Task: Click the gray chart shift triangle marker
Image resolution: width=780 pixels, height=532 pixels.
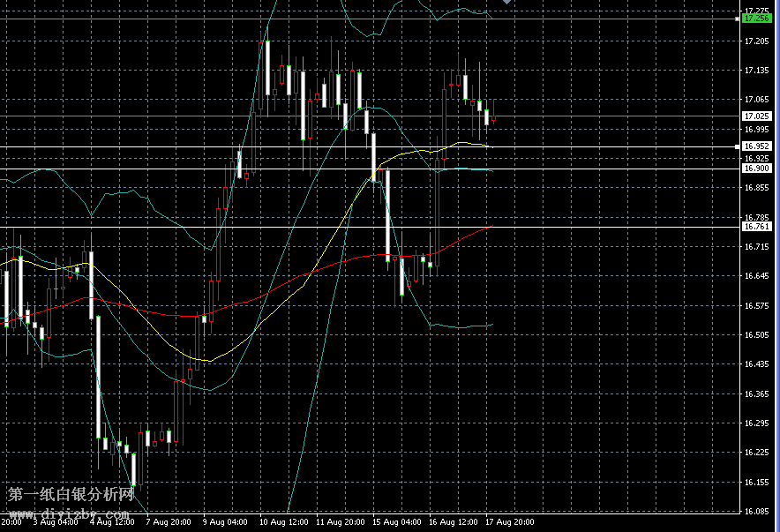Action: (x=506, y=2)
